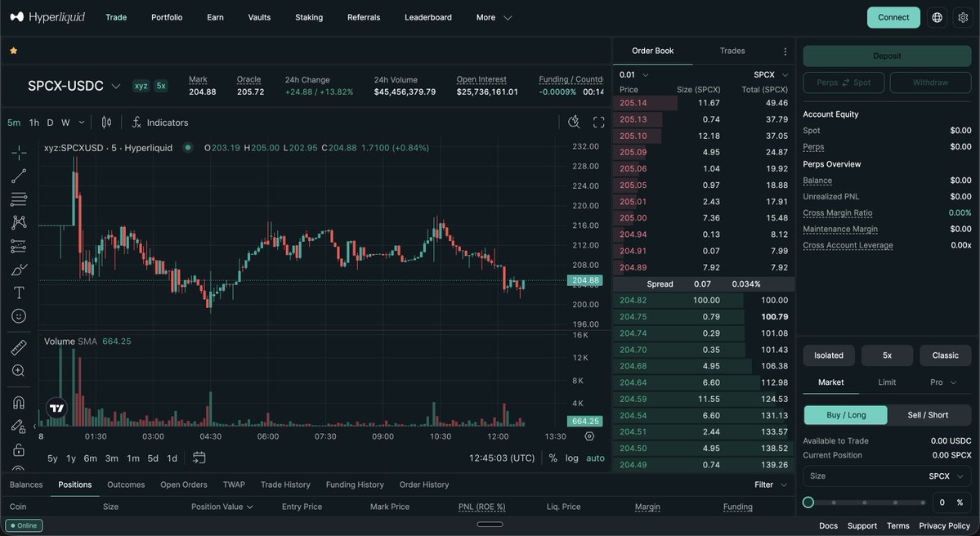This screenshot has width=980, height=536.
Task: Enter fullscreen chart mode
Action: (x=599, y=123)
